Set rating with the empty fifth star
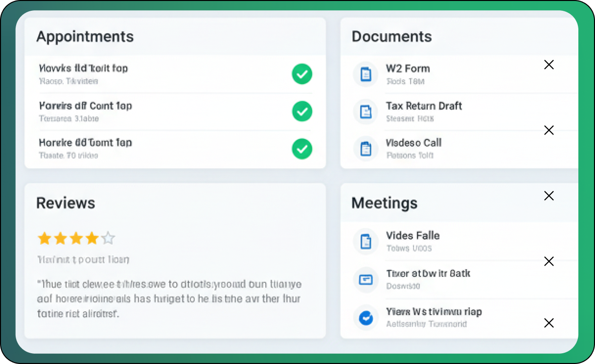Image resolution: width=595 pixels, height=364 pixels. coord(108,238)
